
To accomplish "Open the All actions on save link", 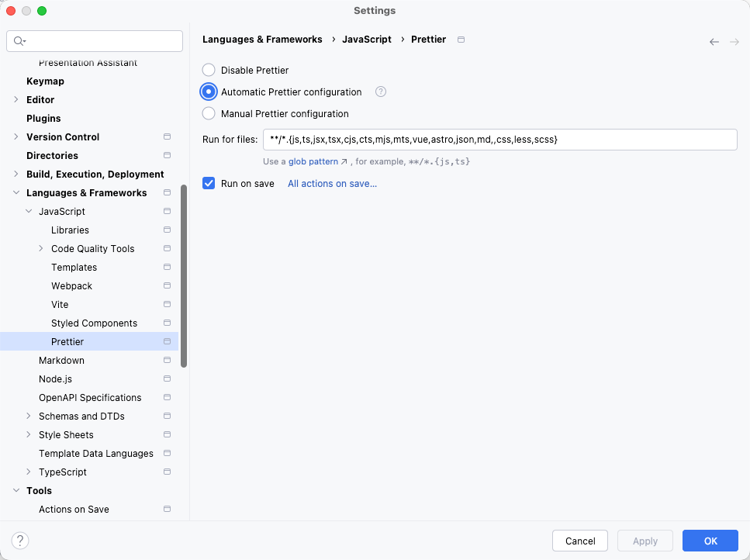I will click(332, 184).
